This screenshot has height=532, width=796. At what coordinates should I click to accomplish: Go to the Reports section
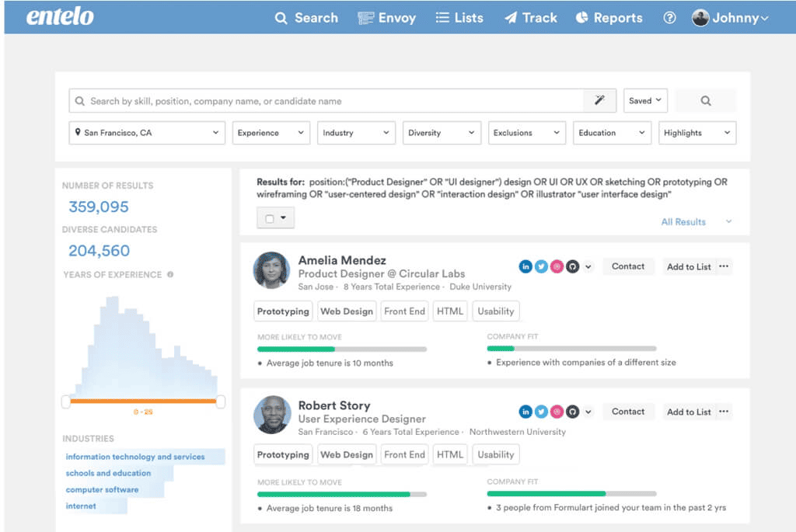pyautogui.click(x=609, y=18)
